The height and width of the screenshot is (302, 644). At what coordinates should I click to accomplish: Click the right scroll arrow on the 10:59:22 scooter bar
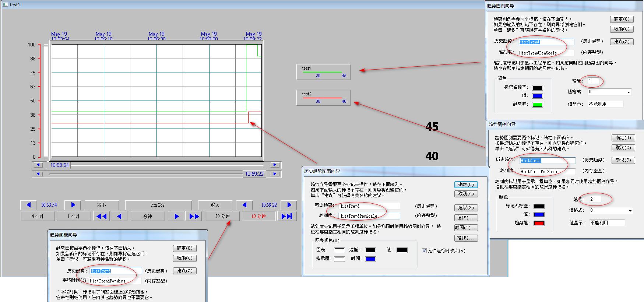pyautogui.click(x=275, y=174)
